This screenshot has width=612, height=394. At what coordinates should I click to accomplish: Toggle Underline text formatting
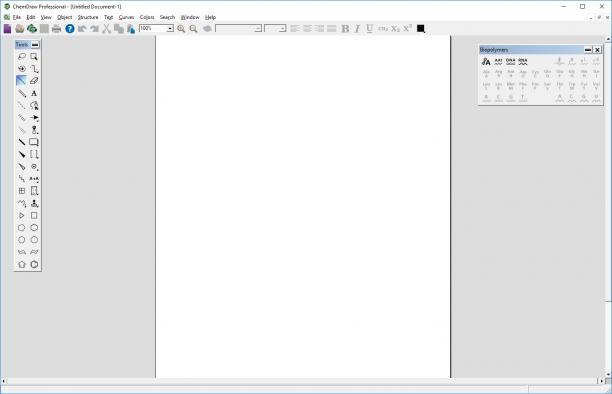pos(369,29)
